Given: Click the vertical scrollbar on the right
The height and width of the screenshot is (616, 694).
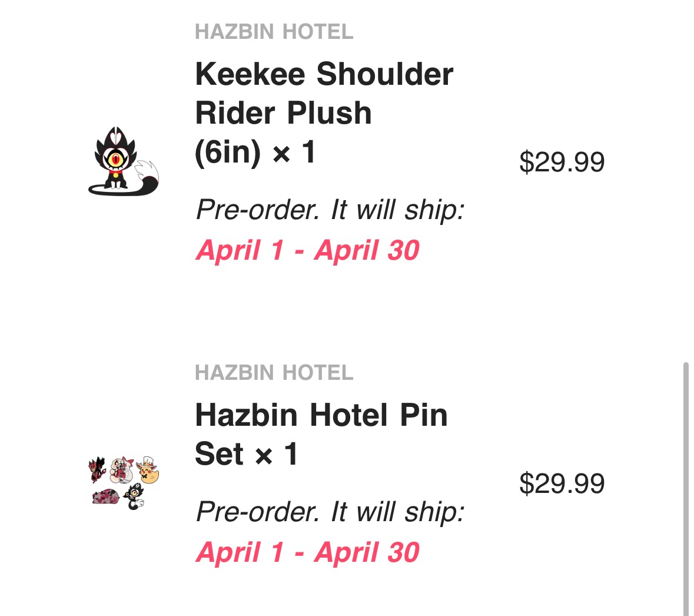Looking at the screenshot, I should [686, 489].
